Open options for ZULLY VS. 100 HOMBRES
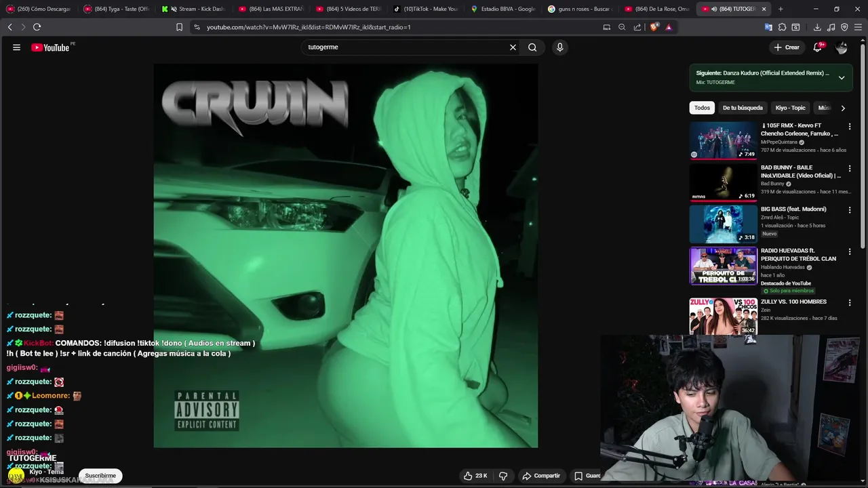This screenshot has height=488, width=868. click(849, 303)
